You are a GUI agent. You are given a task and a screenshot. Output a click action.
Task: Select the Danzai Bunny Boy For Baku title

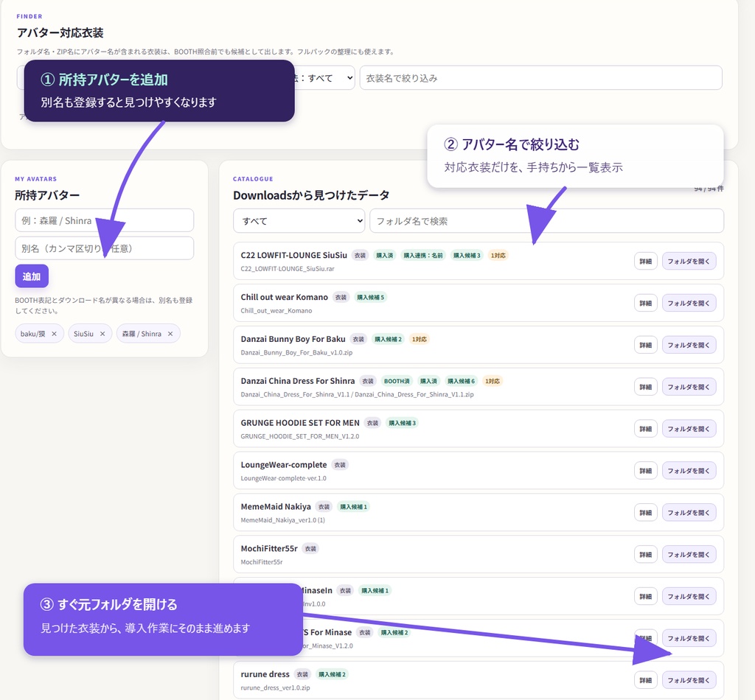click(x=293, y=339)
